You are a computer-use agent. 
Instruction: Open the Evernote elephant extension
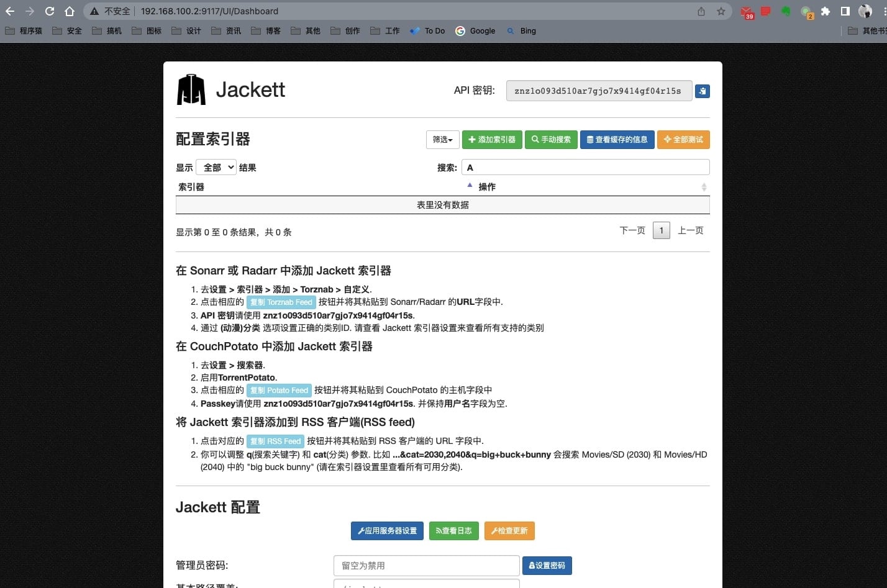tap(786, 11)
